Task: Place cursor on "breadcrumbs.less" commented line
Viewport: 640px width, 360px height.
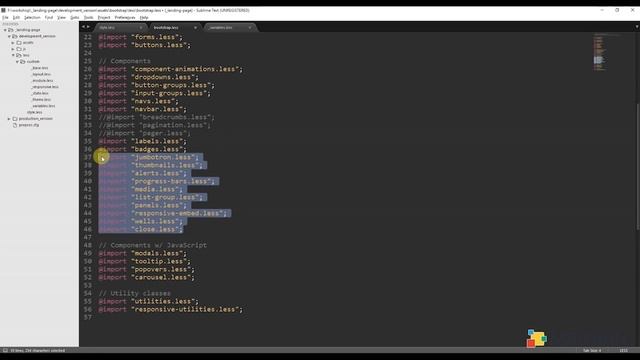Action: tap(156, 117)
